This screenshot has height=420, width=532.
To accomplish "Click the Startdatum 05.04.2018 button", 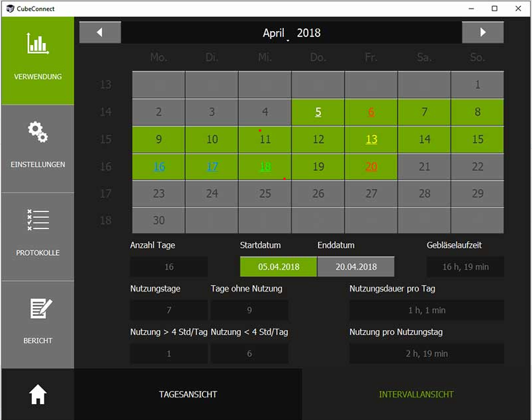I will [278, 267].
